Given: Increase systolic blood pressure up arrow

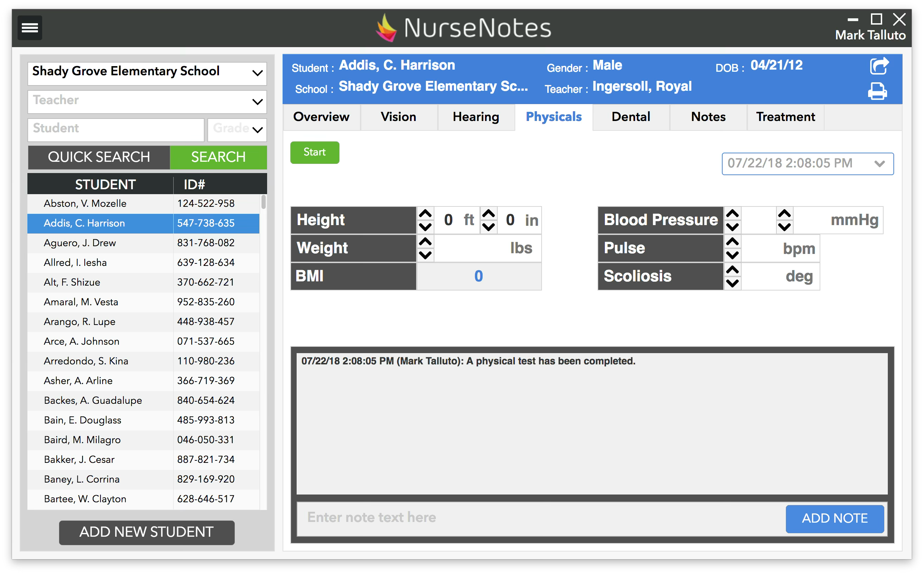Looking at the screenshot, I should coord(732,214).
